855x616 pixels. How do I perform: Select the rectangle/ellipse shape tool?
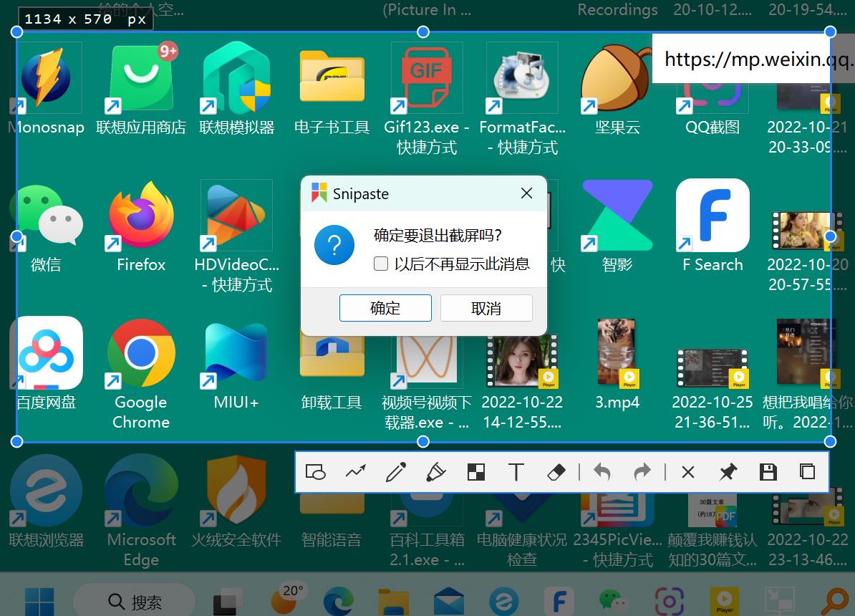(x=316, y=472)
